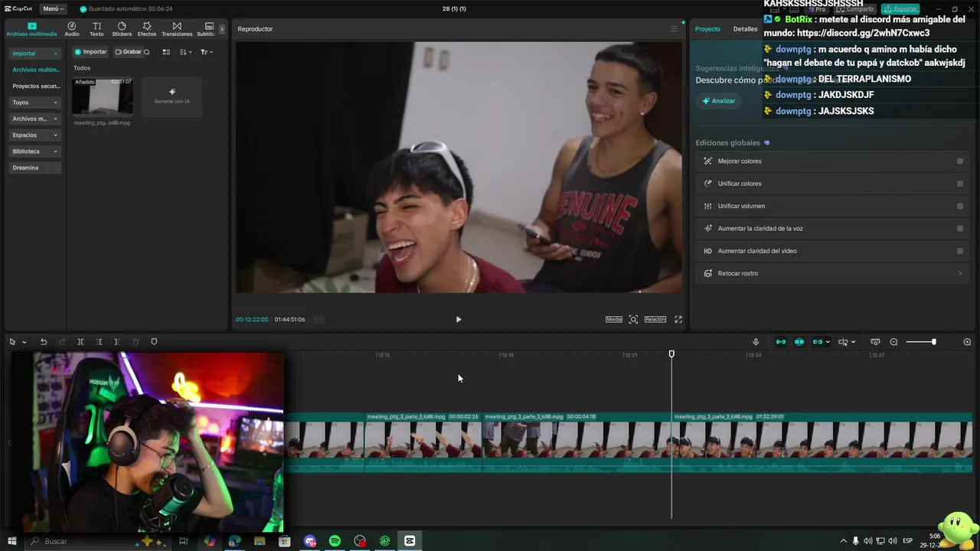Viewport: 980px width, 551px height.
Task: Toggle main track magnet in timeline
Action: click(781, 342)
